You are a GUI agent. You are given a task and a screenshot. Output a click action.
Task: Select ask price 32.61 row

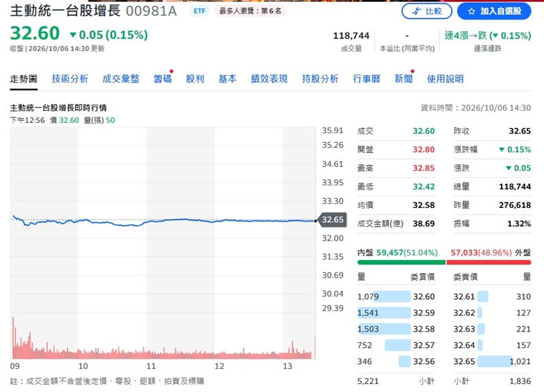pyautogui.click(x=492, y=297)
